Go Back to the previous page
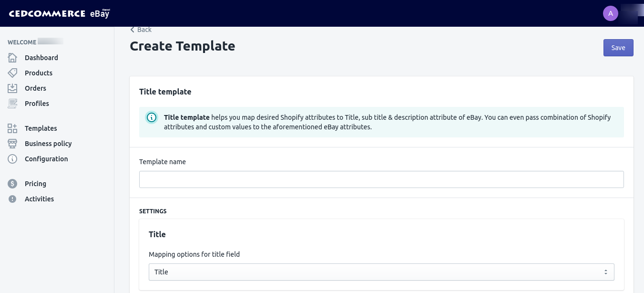Viewport: 644px width, 293px height. point(141,30)
